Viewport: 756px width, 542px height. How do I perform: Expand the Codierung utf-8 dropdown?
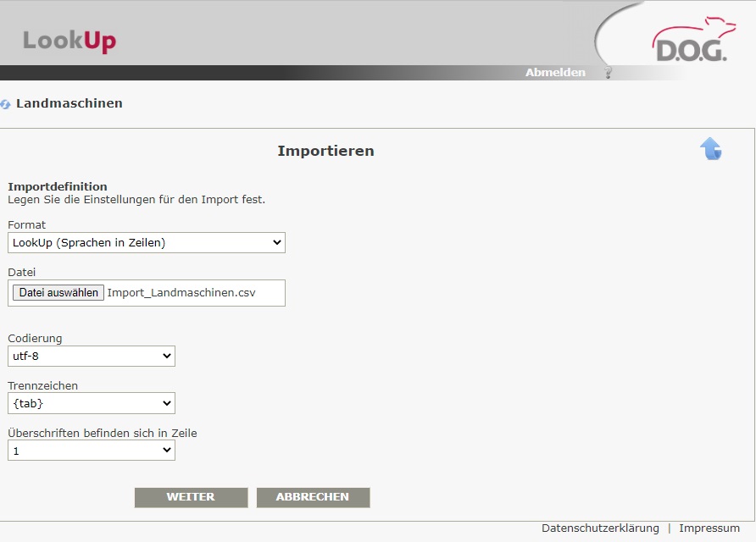pyautogui.click(x=92, y=357)
